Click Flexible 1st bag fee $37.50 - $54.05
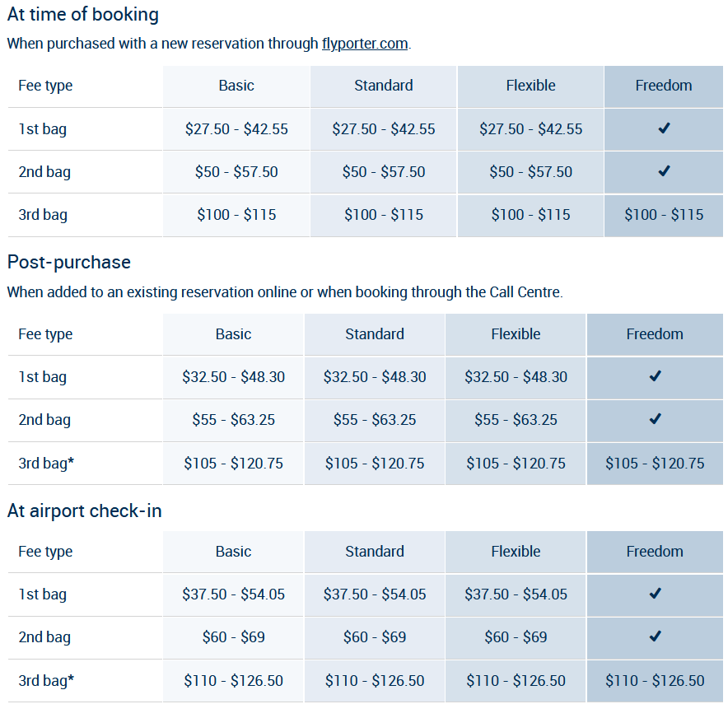This screenshot has height=704, width=728. 516,594
